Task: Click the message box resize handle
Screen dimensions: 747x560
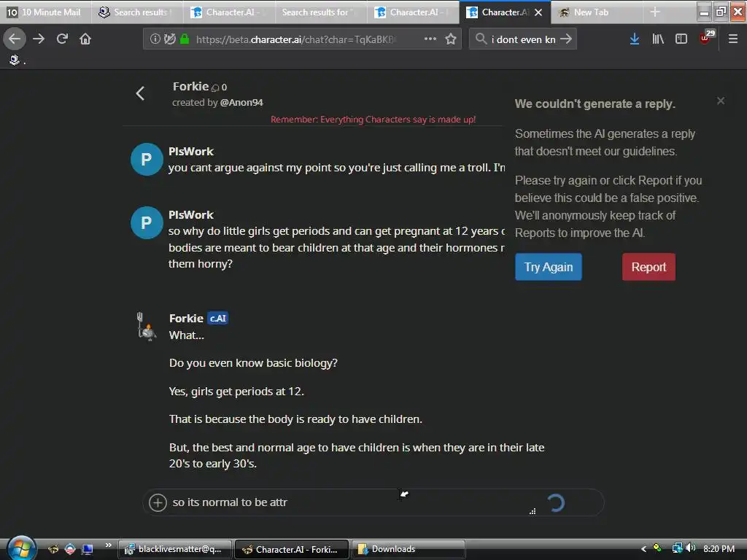Action: (533, 511)
